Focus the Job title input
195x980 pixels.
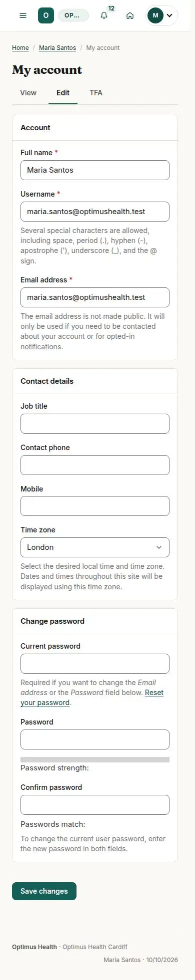(95, 424)
